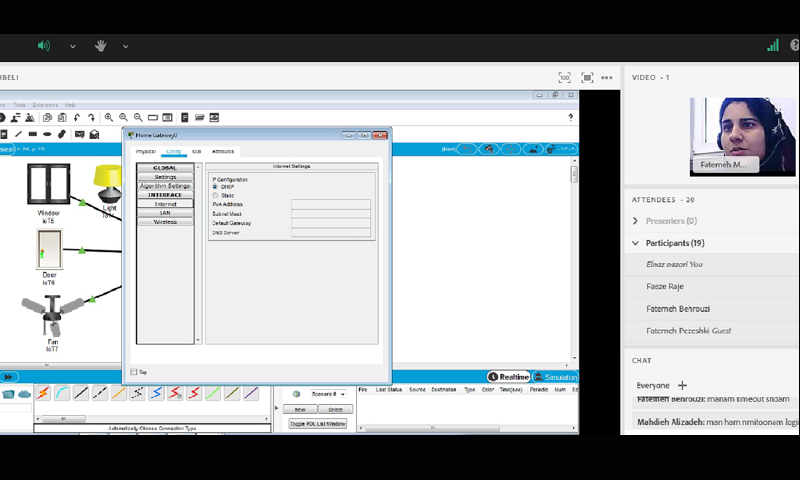Enable the Top checkbox in Home Gateway window
Screen dimensions: 800x480
click(x=135, y=372)
